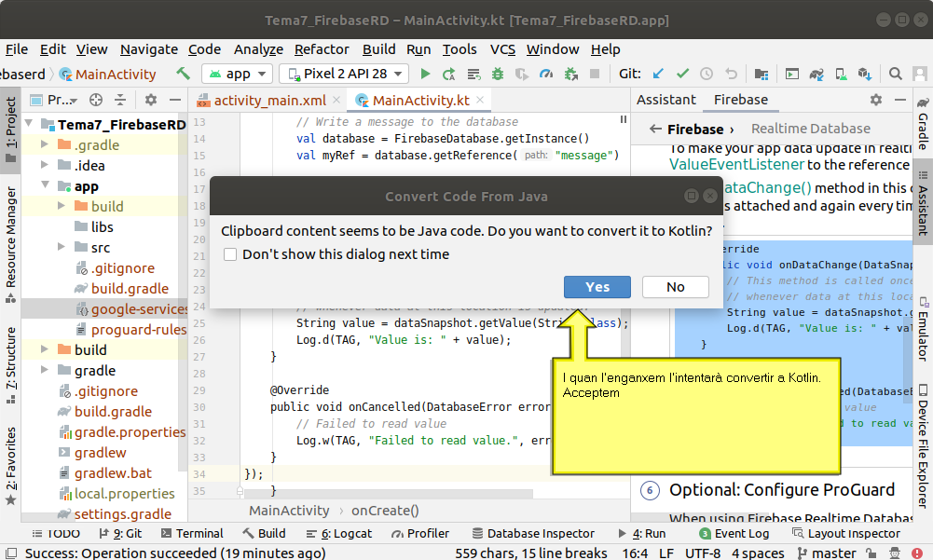Open the VCS menu

click(502, 49)
